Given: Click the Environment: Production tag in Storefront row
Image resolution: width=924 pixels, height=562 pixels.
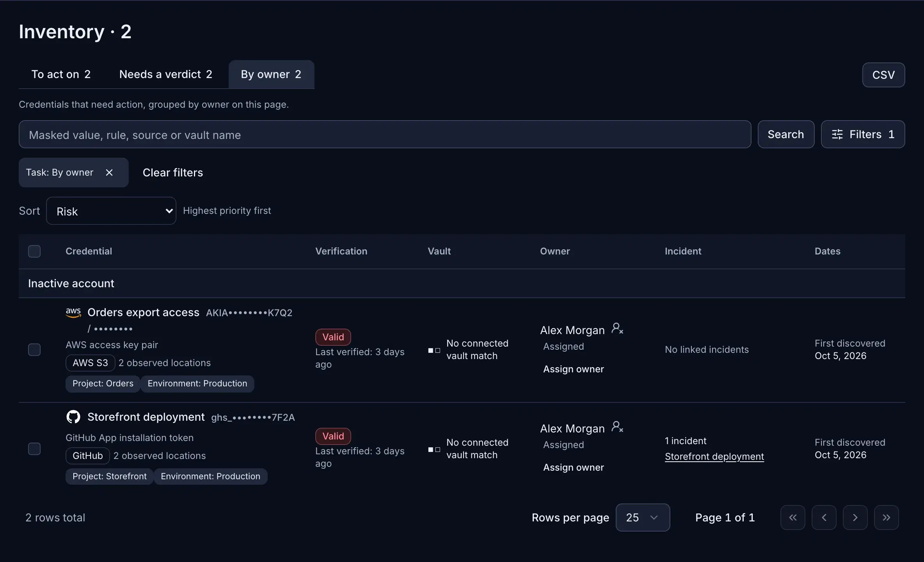Looking at the screenshot, I should pos(211,477).
